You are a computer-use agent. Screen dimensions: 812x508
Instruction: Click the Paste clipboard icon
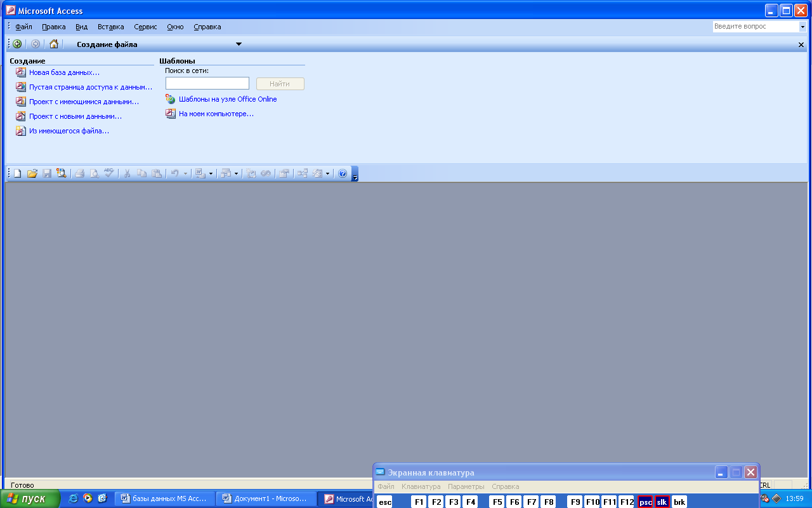156,173
